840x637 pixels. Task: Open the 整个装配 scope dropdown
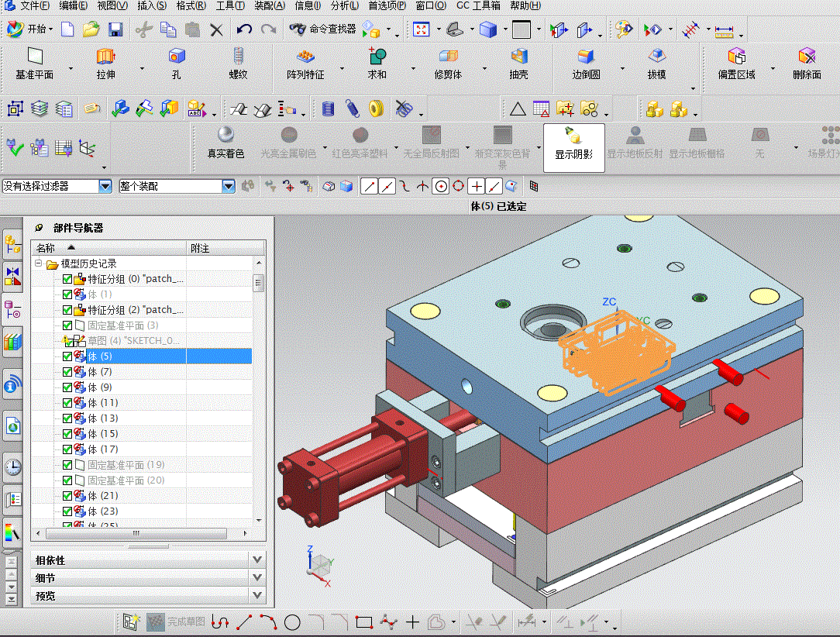(228, 186)
